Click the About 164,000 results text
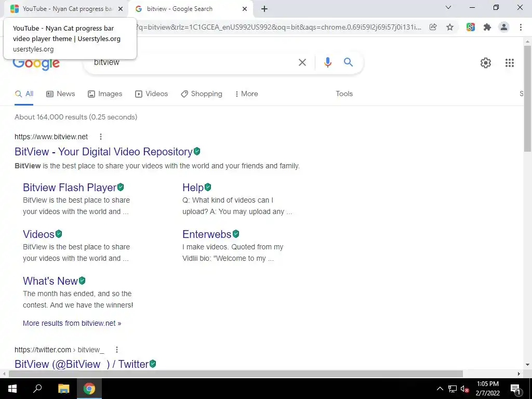This screenshot has height=399, width=532. pos(76,117)
